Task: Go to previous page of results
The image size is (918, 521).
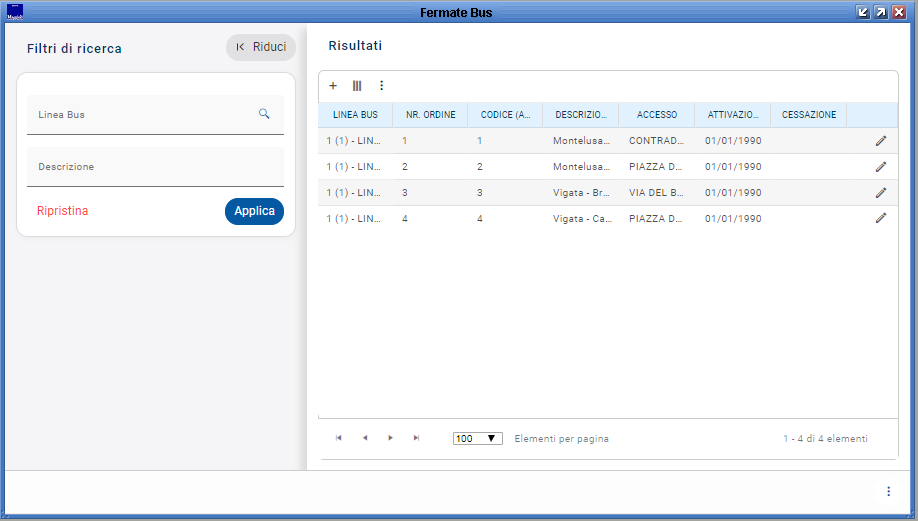Action: 365,438
